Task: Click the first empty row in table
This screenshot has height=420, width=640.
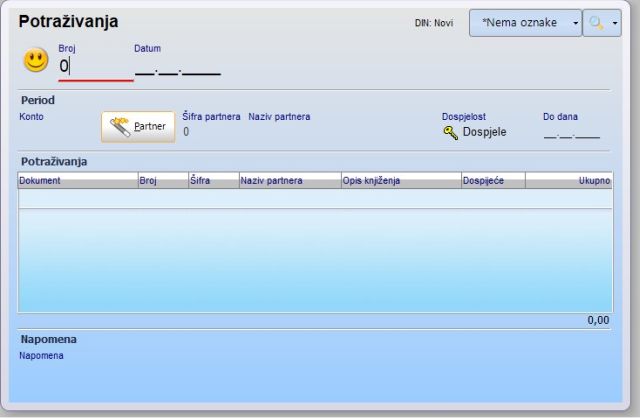Action: tap(314, 198)
